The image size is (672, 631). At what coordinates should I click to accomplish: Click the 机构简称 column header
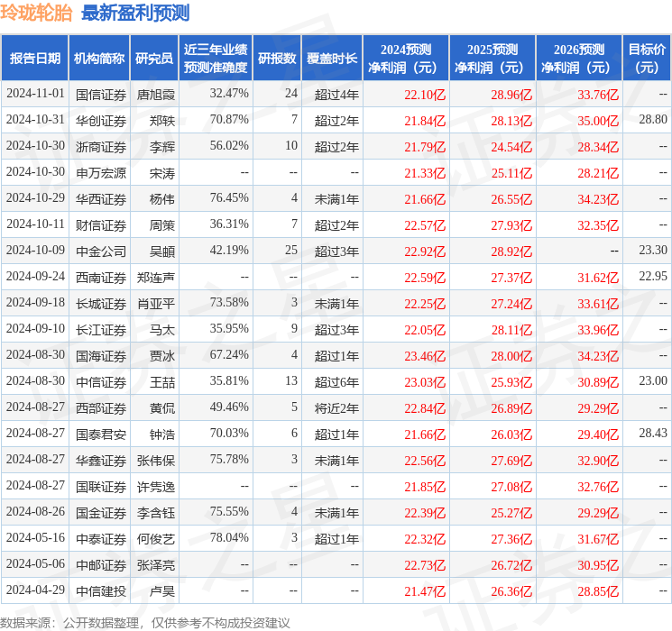(99, 59)
